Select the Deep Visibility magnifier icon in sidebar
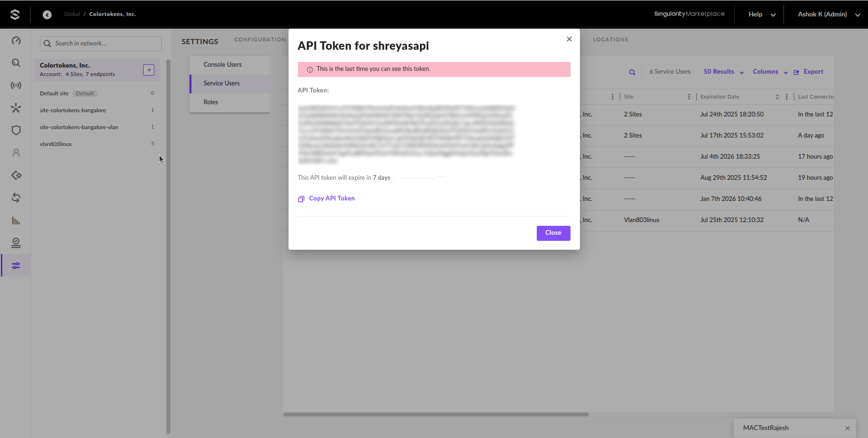Viewport: 868px width, 438px height. [x=15, y=62]
